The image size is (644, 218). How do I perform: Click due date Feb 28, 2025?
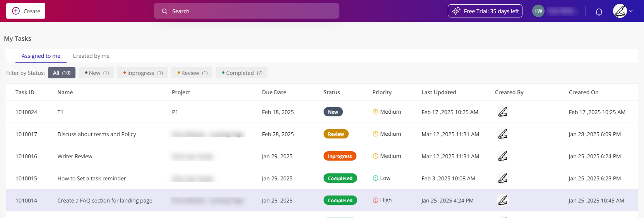coord(278,134)
